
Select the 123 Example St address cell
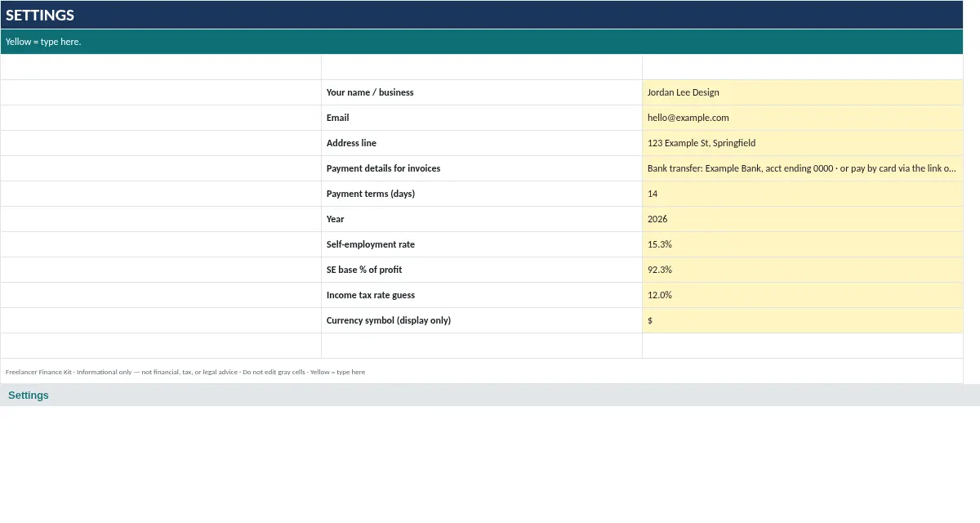tap(803, 143)
